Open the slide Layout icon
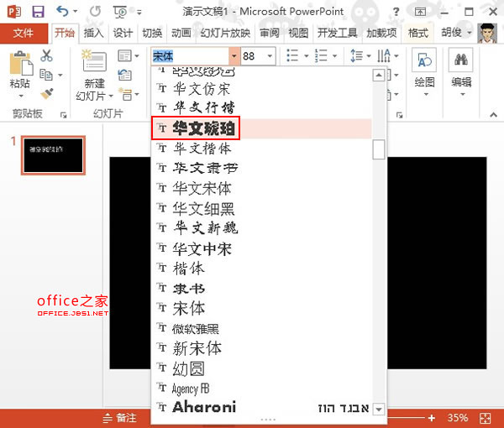The width and height of the screenshot is (504, 428). coord(124,55)
